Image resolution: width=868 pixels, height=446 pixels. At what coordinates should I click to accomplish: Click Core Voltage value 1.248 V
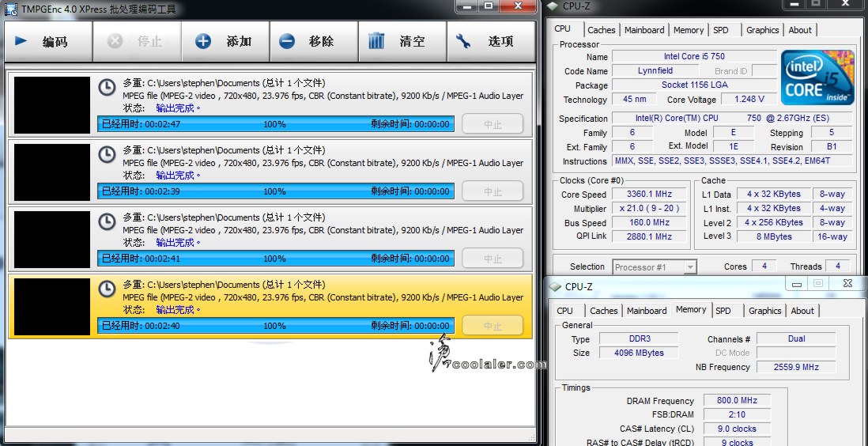coord(749,99)
